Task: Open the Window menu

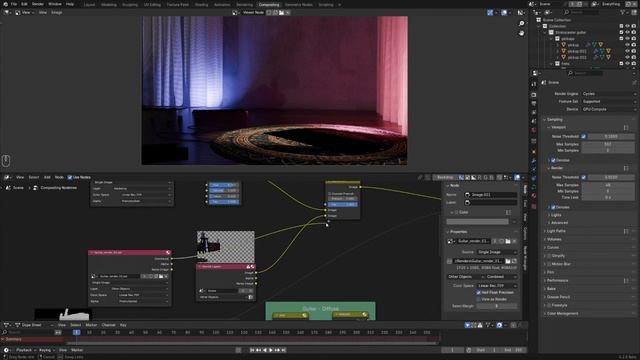Action: click(x=55, y=4)
